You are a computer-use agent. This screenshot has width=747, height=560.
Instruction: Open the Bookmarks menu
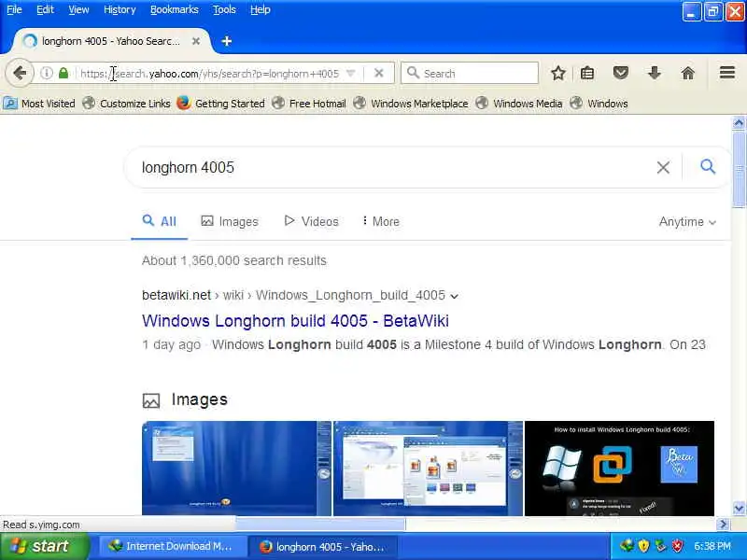pos(175,9)
